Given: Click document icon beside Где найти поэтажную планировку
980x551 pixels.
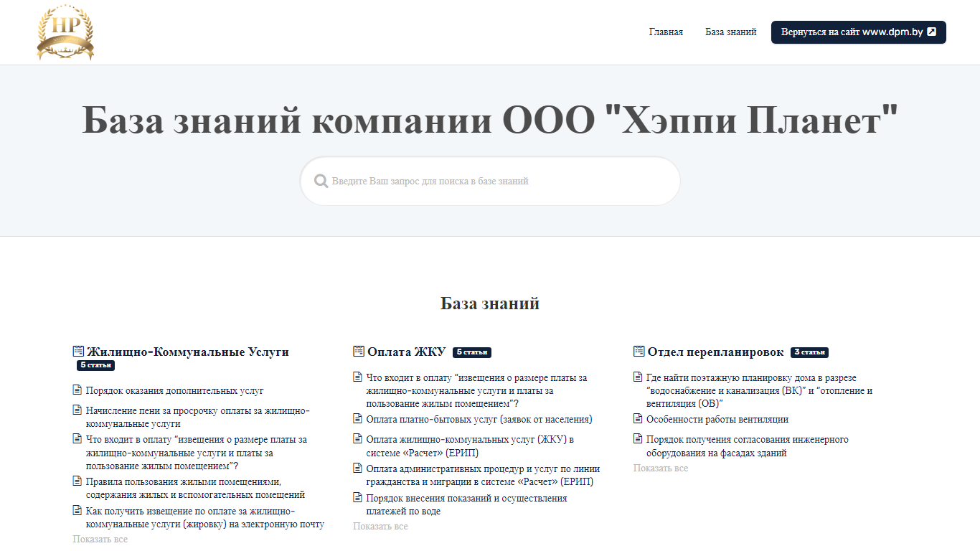Looking at the screenshot, I should [x=638, y=377].
